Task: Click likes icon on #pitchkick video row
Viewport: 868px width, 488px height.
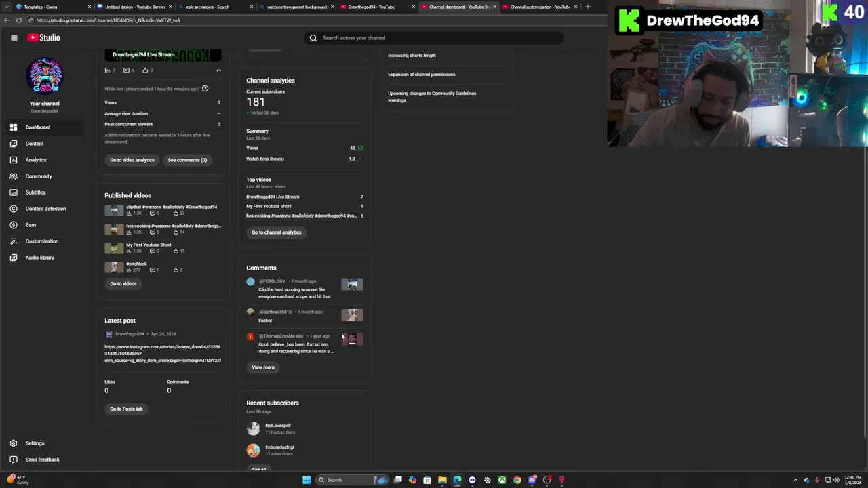Action: (176, 270)
